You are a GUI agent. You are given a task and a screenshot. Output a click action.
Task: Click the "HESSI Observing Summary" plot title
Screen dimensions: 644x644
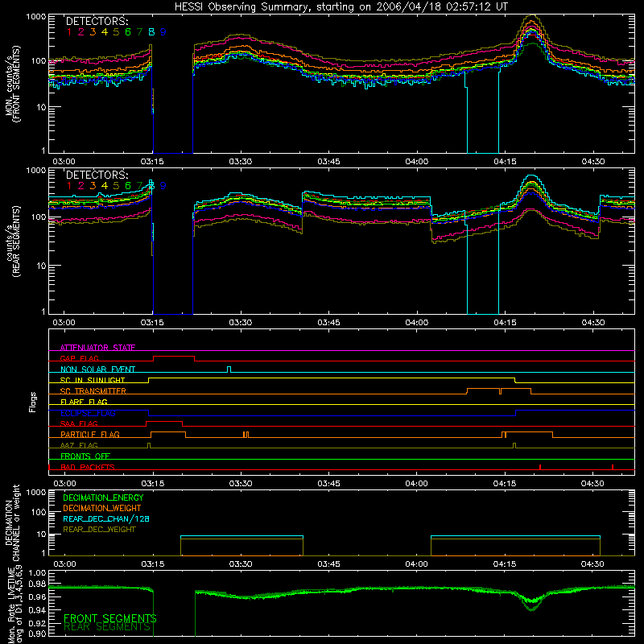point(341,7)
